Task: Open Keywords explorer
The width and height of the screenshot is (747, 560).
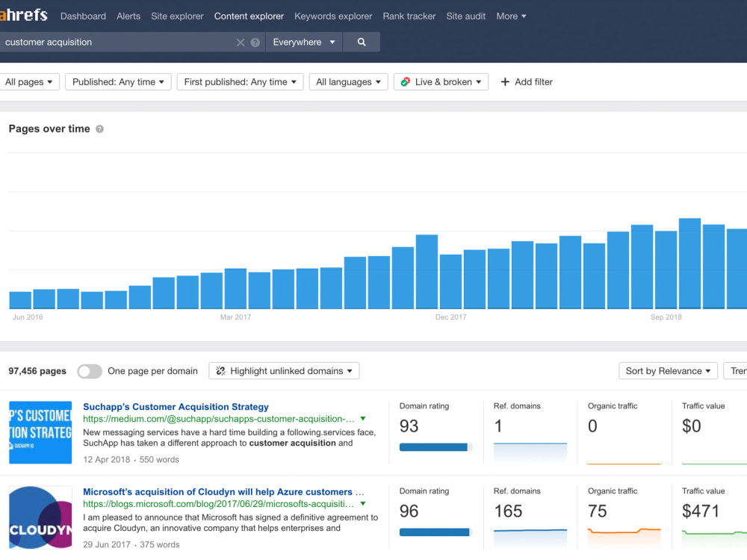Action: (x=333, y=16)
